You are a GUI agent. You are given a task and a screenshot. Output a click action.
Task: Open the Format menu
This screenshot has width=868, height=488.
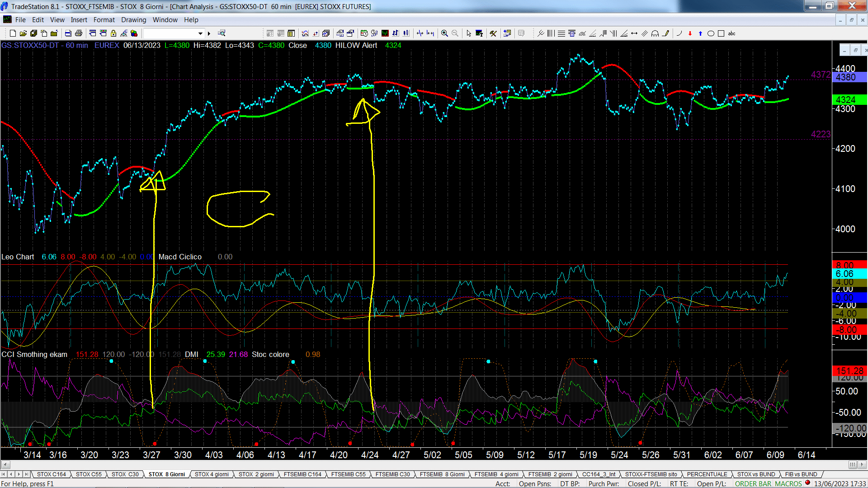(104, 20)
